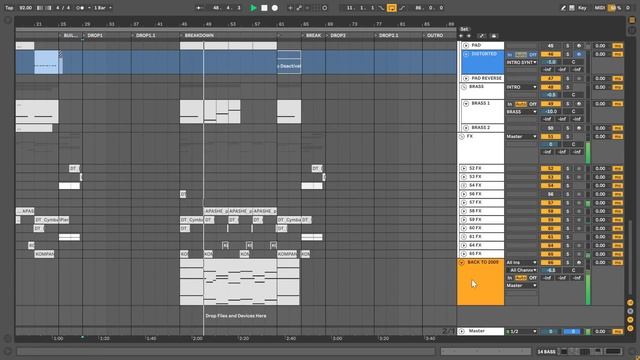Click the Session Record circle icon
The image size is (640, 360).
[x=324, y=8]
